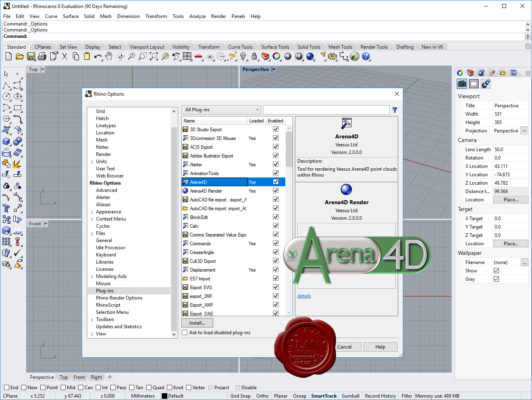532x400 pixels.
Task: Select Rhino Render Options in tree
Action: [119, 298]
